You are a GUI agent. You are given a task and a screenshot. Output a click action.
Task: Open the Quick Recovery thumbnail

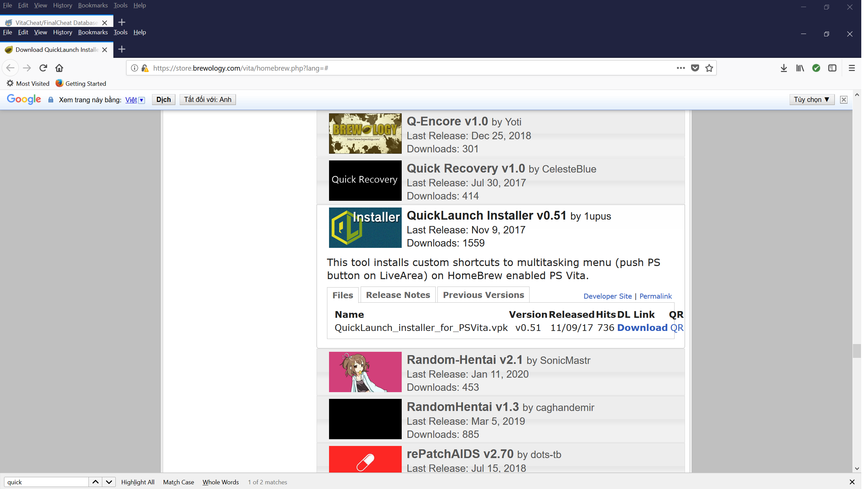click(365, 181)
